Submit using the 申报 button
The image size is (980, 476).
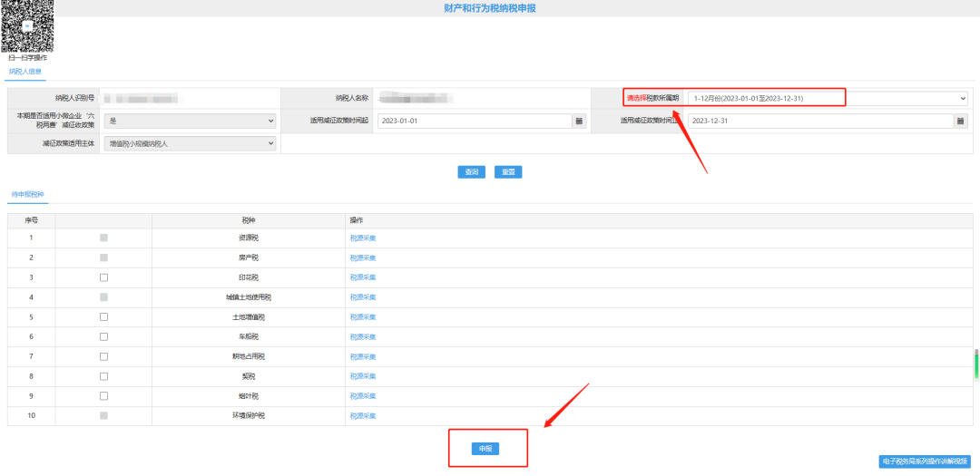coord(485,449)
